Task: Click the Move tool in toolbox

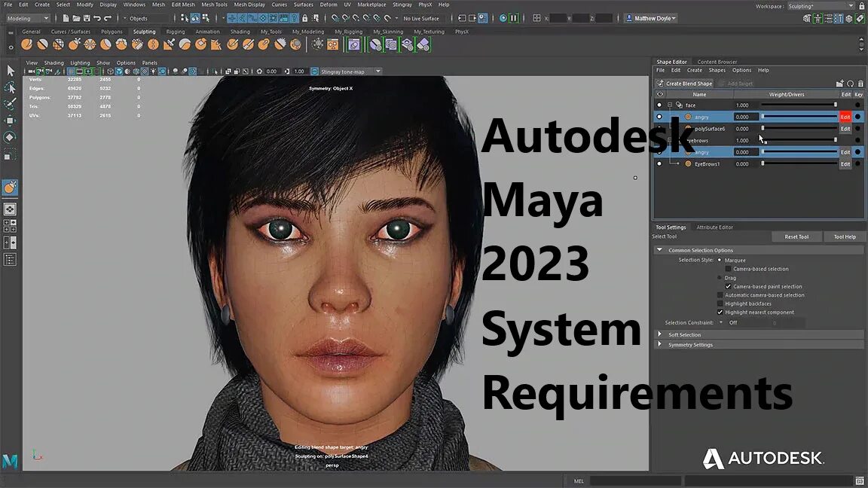Action: pos(10,120)
